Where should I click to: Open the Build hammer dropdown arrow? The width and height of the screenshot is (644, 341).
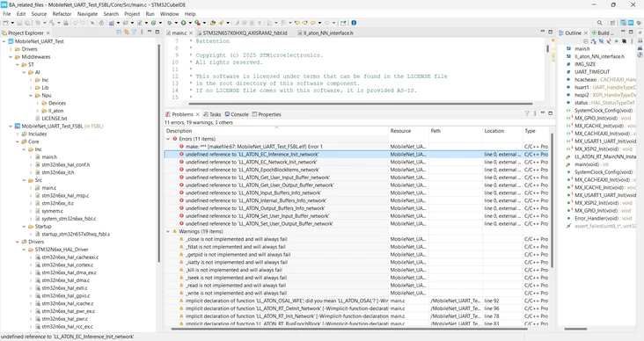[58, 23]
